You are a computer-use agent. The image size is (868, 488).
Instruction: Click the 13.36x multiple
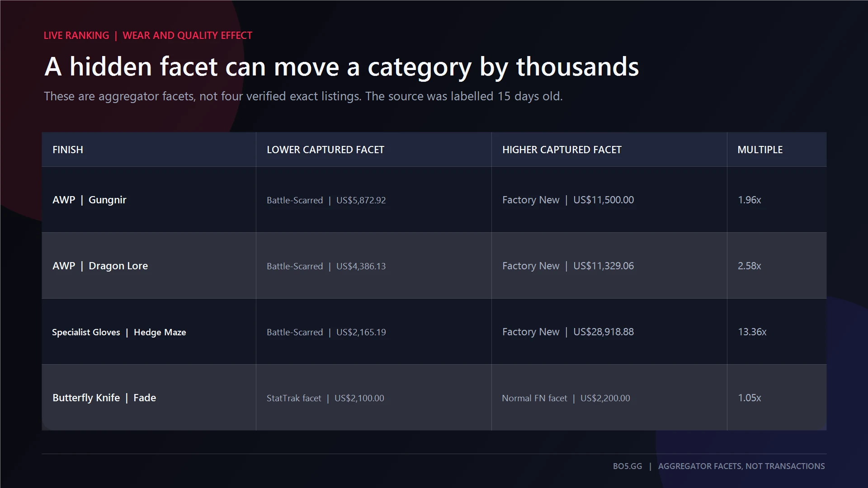click(752, 332)
